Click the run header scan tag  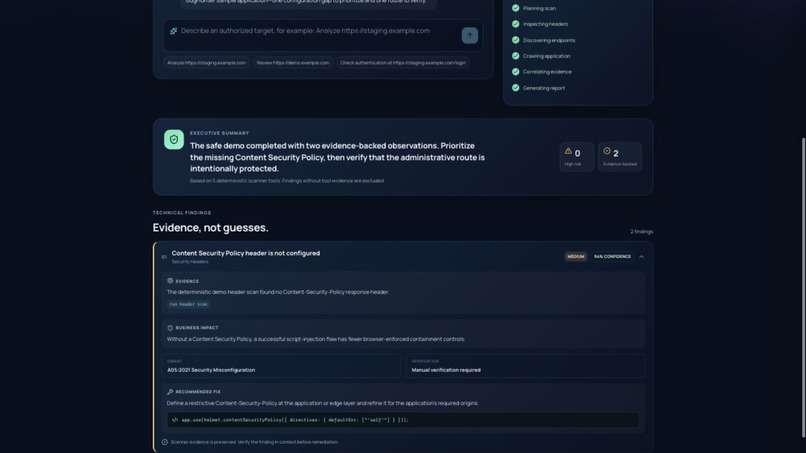click(x=189, y=304)
